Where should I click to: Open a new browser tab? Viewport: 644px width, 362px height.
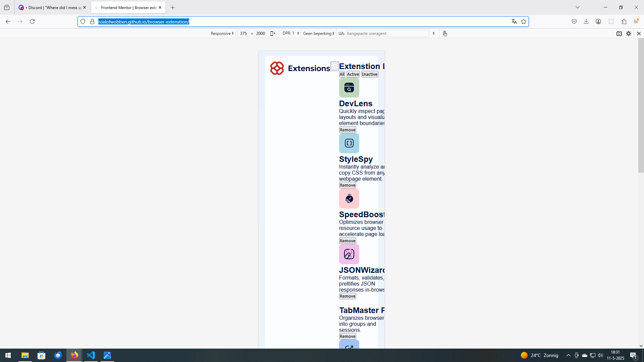(x=172, y=7)
